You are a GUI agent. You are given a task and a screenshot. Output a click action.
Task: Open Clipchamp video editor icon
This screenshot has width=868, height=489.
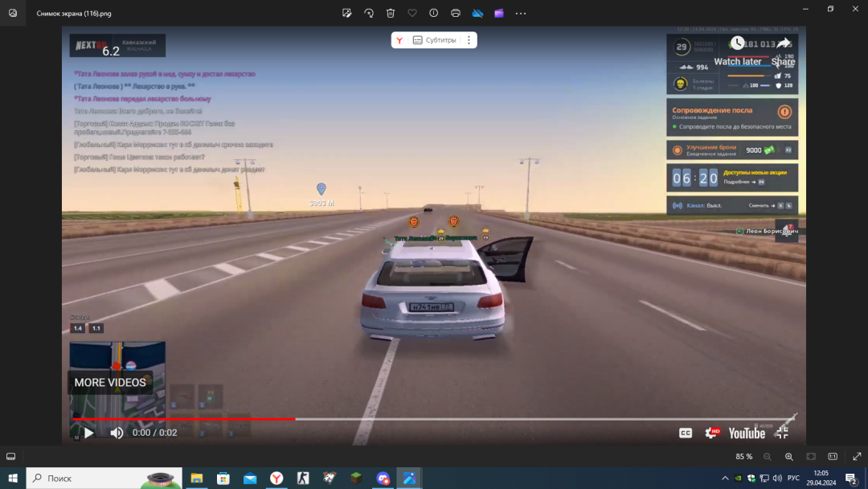pyautogui.click(x=499, y=14)
